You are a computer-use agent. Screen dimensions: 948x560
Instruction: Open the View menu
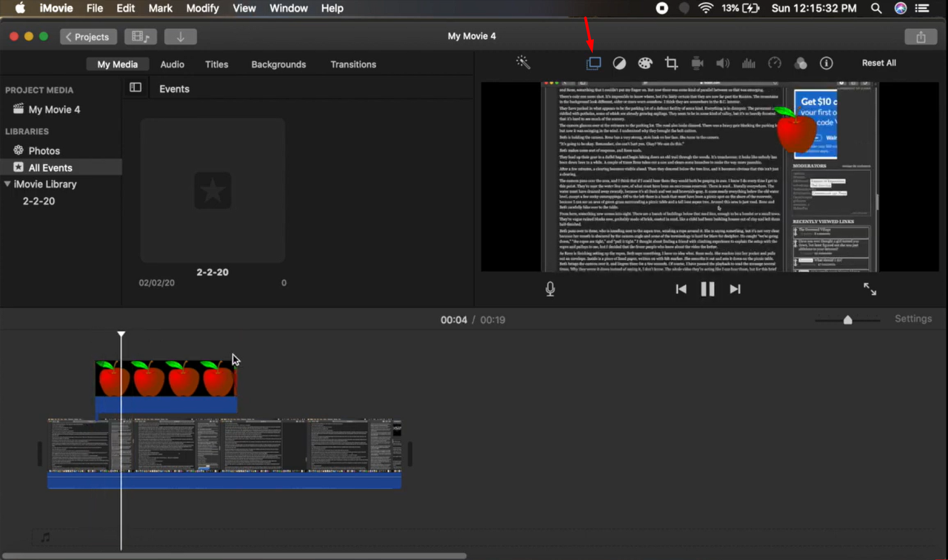(244, 8)
